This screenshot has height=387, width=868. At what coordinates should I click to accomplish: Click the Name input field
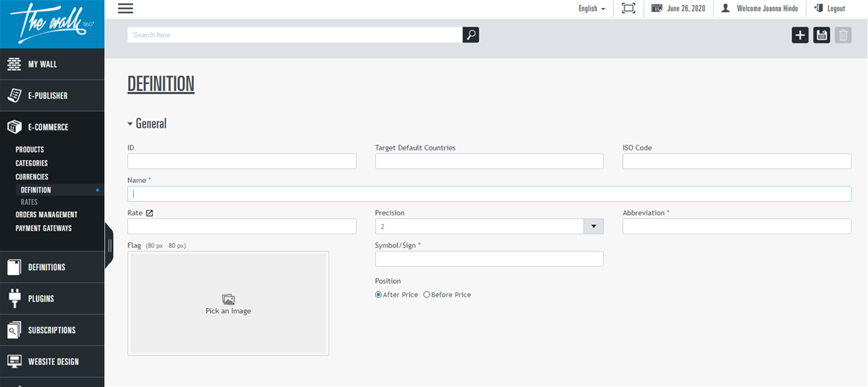pos(489,194)
